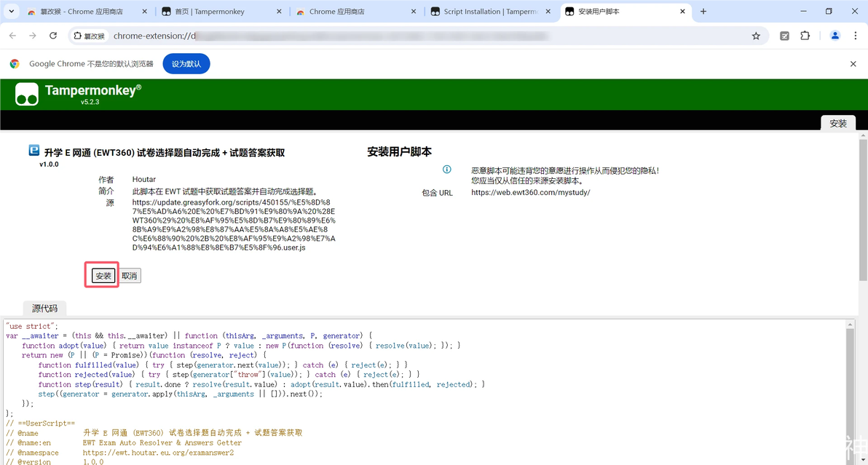This screenshot has height=465, width=868.
Task: Click inside the source code viewer
Action: click(x=425, y=392)
